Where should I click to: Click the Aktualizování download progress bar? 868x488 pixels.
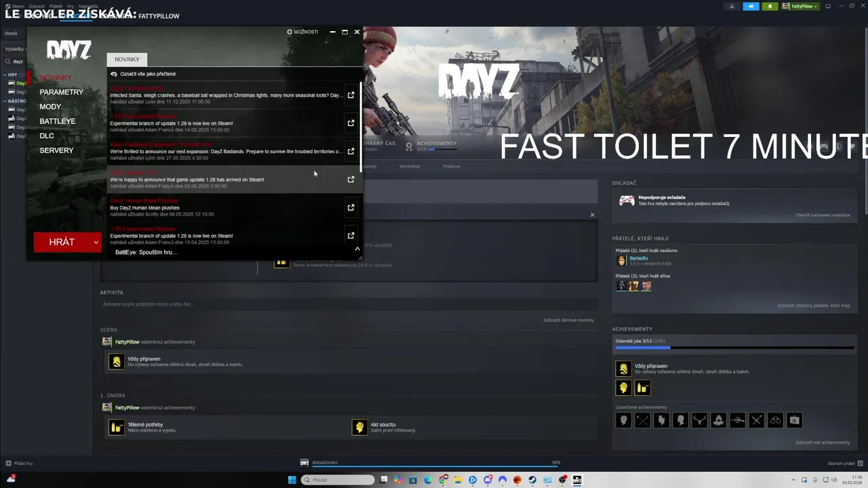436,466
